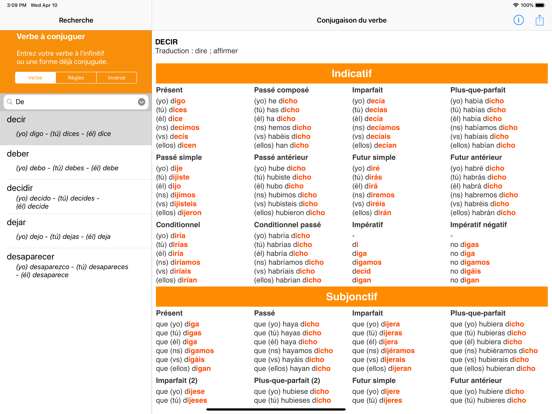Click the Indicatif 'Futur simple' heading
The width and height of the screenshot is (552, 414).
[x=374, y=157]
